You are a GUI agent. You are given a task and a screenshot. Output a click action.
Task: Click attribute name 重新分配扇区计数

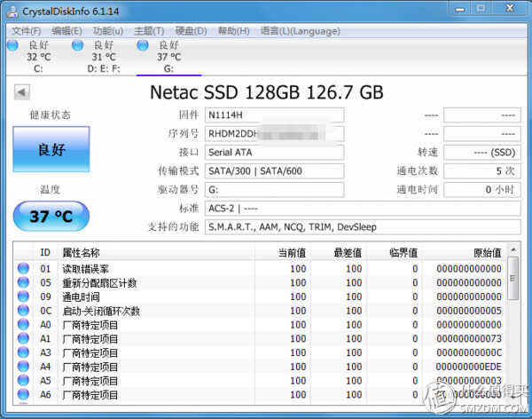pyautogui.click(x=99, y=282)
